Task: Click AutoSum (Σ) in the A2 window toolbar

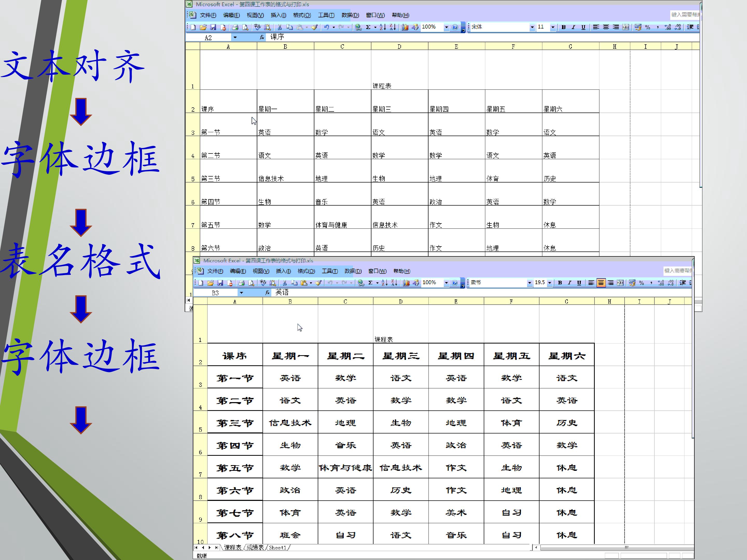Action: (x=368, y=27)
